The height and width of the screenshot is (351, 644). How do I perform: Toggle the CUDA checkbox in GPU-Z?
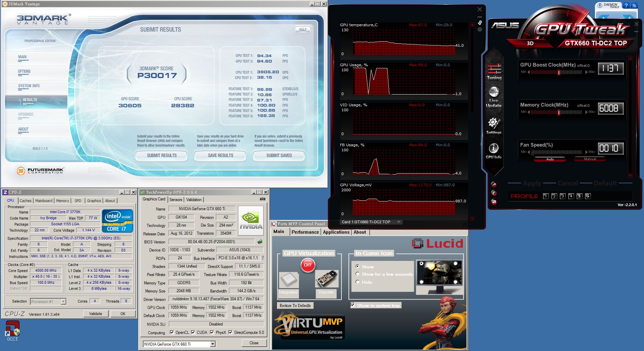click(x=193, y=332)
